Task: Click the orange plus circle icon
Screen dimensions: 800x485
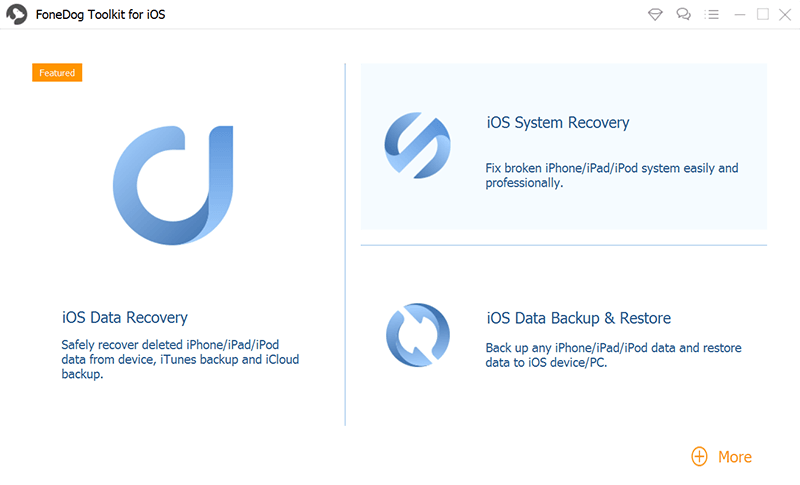Action: (x=699, y=456)
